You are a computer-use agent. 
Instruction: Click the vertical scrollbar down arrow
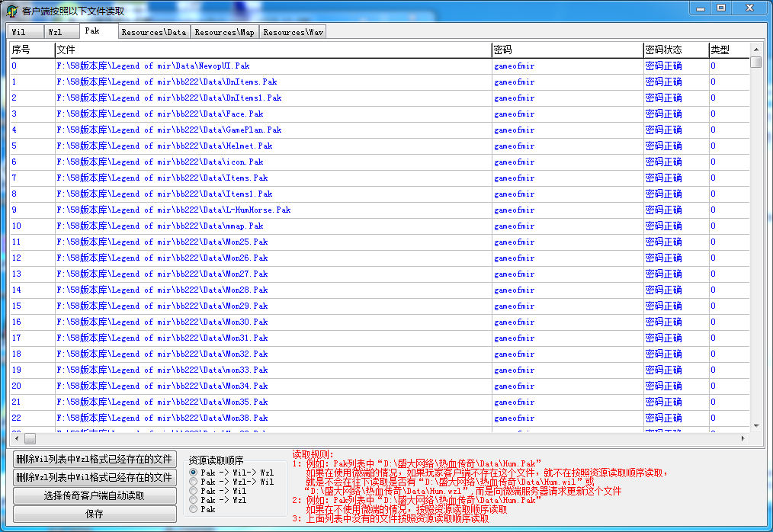[756, 425]
